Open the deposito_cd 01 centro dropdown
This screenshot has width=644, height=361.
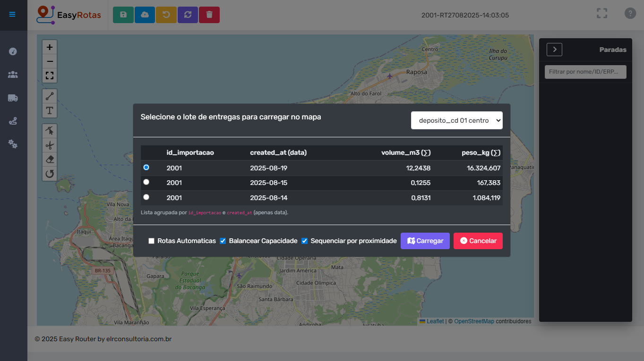click(x=456, y=120)
